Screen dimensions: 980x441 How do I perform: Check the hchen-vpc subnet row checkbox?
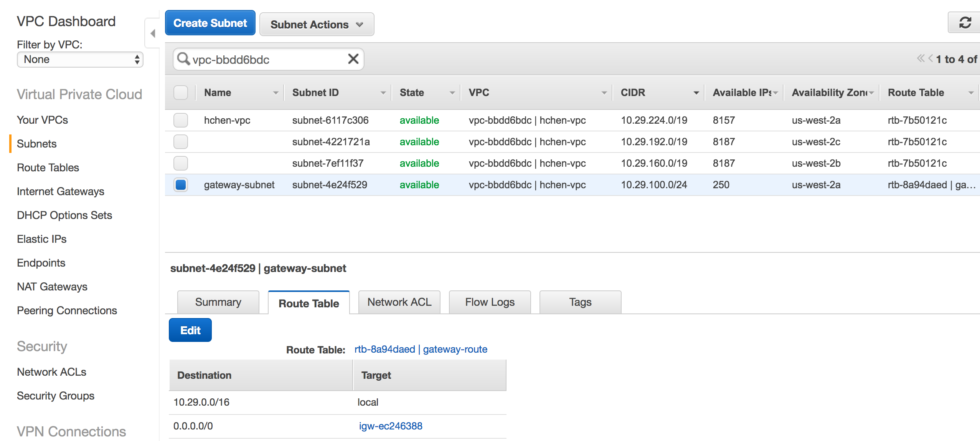pyautogui.click(x=181, y=120)
